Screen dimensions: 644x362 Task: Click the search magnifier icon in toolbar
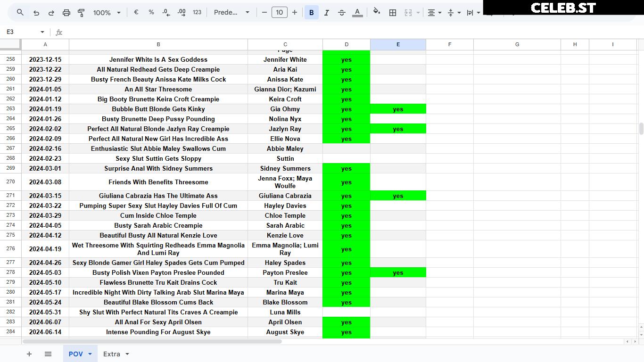tap(20, 13)
